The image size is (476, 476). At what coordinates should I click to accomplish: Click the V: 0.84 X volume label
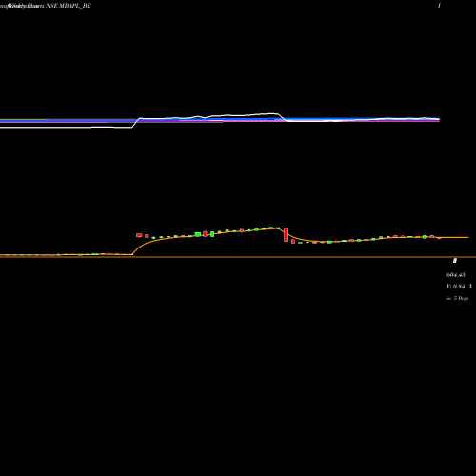[x=460, y=287]
